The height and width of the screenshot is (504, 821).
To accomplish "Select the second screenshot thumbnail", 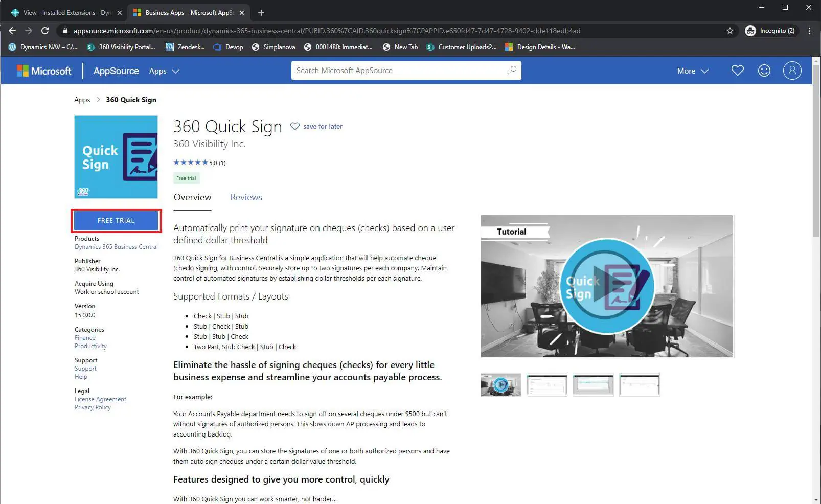I will pos(547,385).
